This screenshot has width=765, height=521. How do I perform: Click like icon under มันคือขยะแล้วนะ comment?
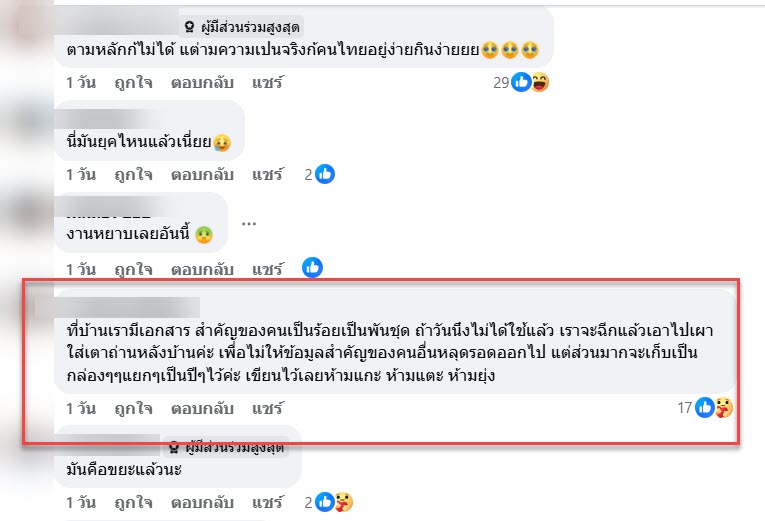[325, 501]
